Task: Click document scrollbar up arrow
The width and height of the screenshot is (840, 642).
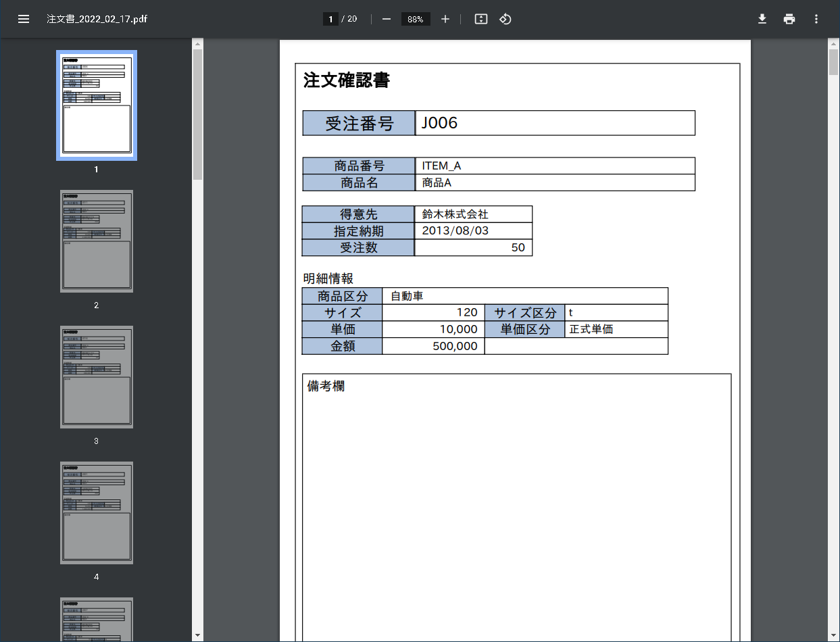Action: tap(834, 45)
